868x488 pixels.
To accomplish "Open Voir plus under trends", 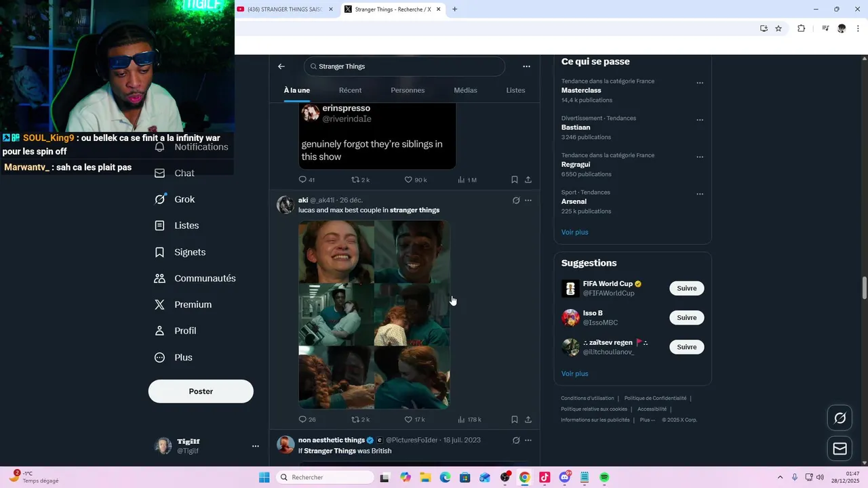I will click(574, 232).
